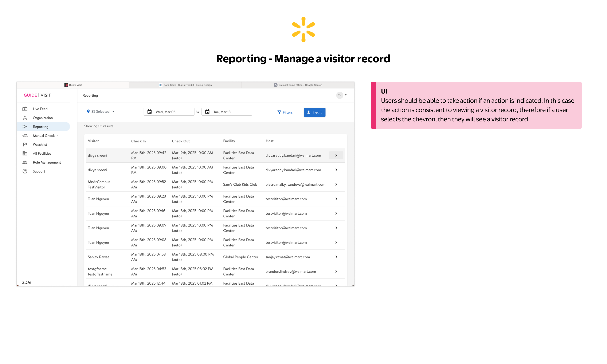Click the Showing 121 results text
607x364 pixels.
99,126
